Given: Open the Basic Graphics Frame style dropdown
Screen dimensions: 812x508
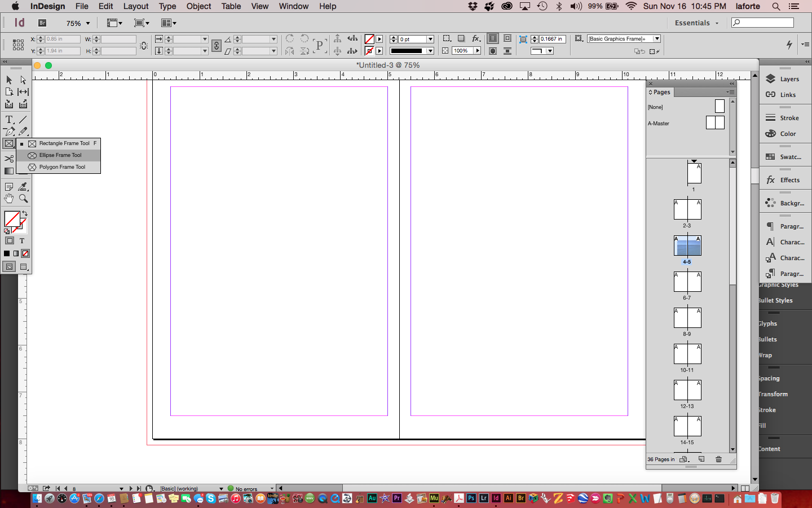Looking at the screenshot, I should click(x=657, y=38).
